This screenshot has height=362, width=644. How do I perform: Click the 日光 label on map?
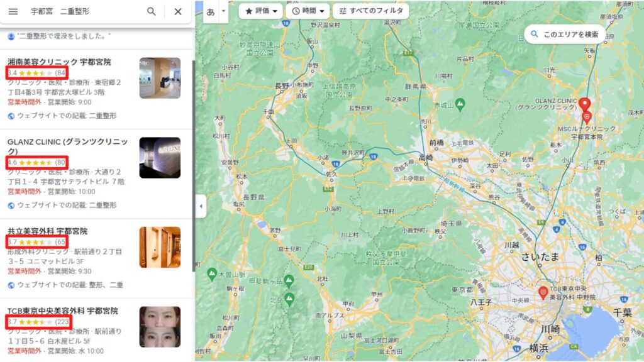(550, 70)
